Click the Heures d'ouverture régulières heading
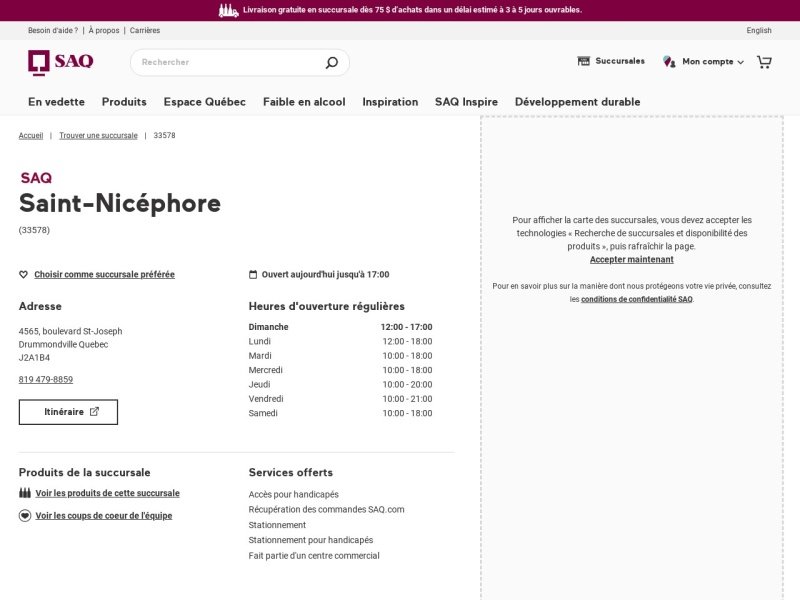Image resolution: width=800 pixels, height=600 pixels. click(327, 306)
